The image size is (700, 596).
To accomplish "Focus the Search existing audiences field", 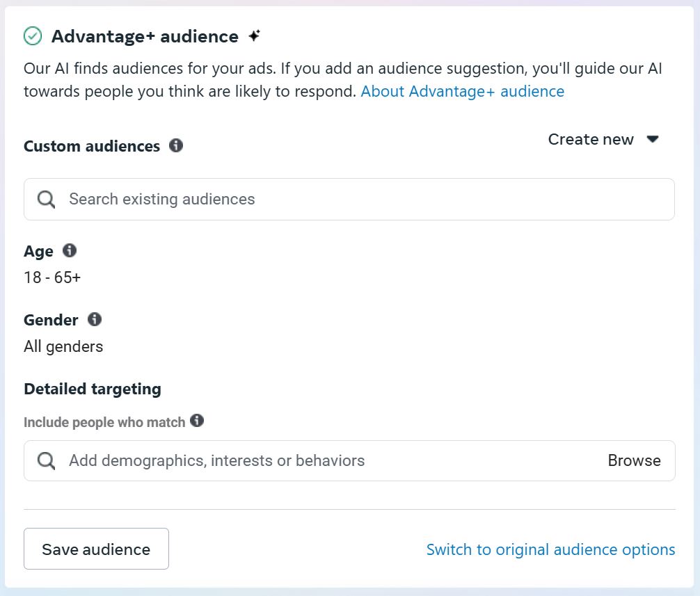I will tap(349, 200).
